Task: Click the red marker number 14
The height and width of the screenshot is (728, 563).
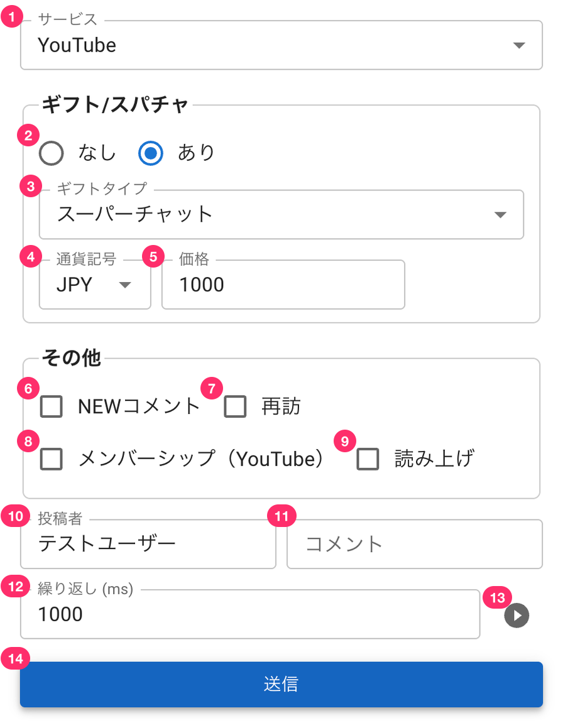Action: click(x=15, y=658)
